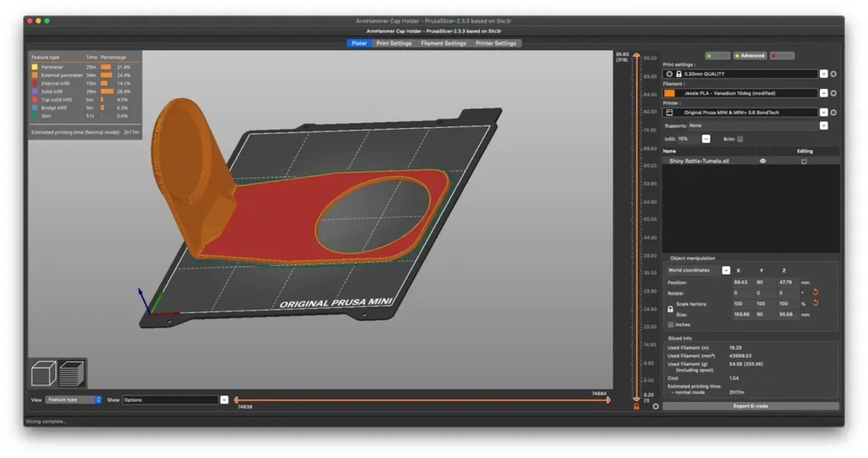868x458 pixels.
Task: Click the editing icon for Shiny Rottis-Tumelo.stl
Action: 804,161
